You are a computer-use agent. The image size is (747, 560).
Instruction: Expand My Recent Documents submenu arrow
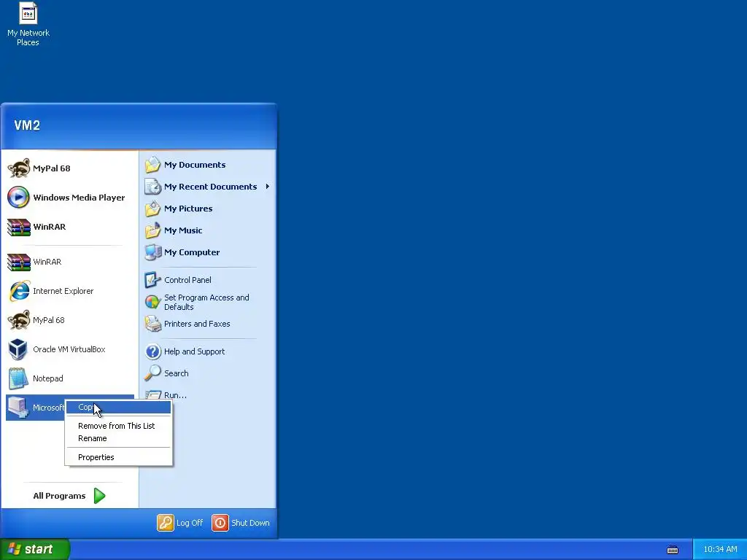(x=268, y=187)
